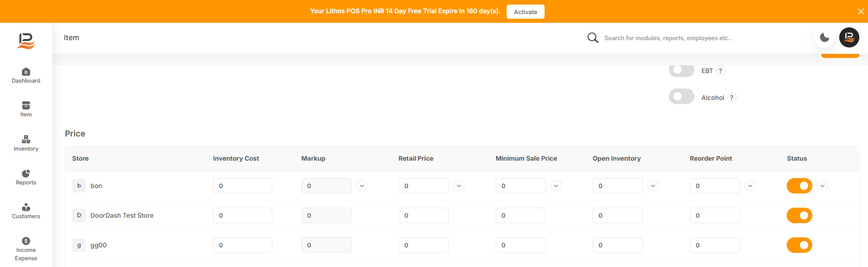Disable status toggle for DoorDash Test Store
Screen dimensions: 868x267
click(799, 215)
